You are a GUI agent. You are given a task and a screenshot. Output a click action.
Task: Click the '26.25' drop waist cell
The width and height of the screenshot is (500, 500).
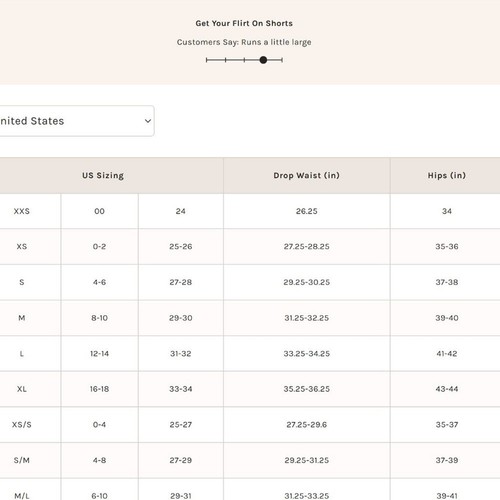307,211
